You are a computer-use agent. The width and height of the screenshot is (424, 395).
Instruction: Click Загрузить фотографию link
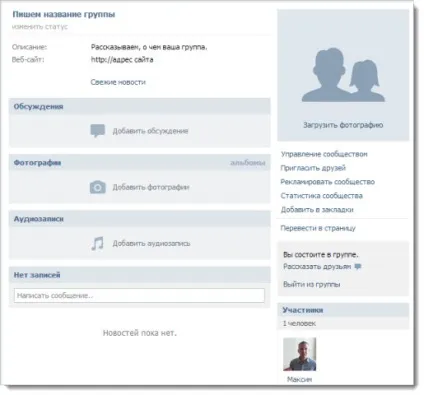(343, 125)
